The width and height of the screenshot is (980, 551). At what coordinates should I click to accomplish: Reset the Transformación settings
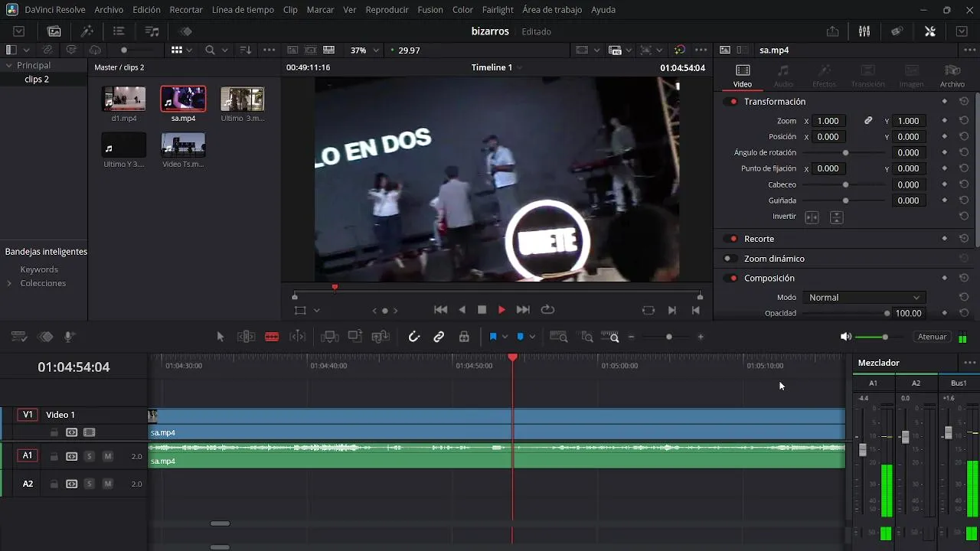coord(964,101)
